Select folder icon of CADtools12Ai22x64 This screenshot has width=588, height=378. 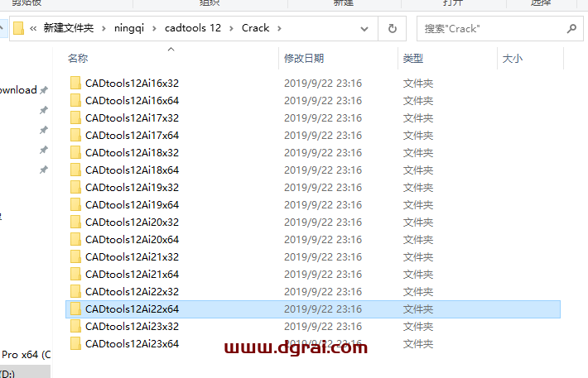coord(75,309)
